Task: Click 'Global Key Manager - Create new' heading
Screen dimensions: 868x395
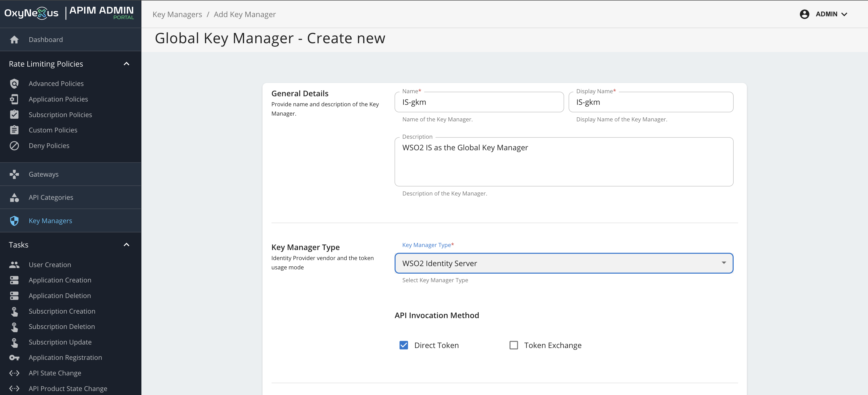Action: click(270, 38)
